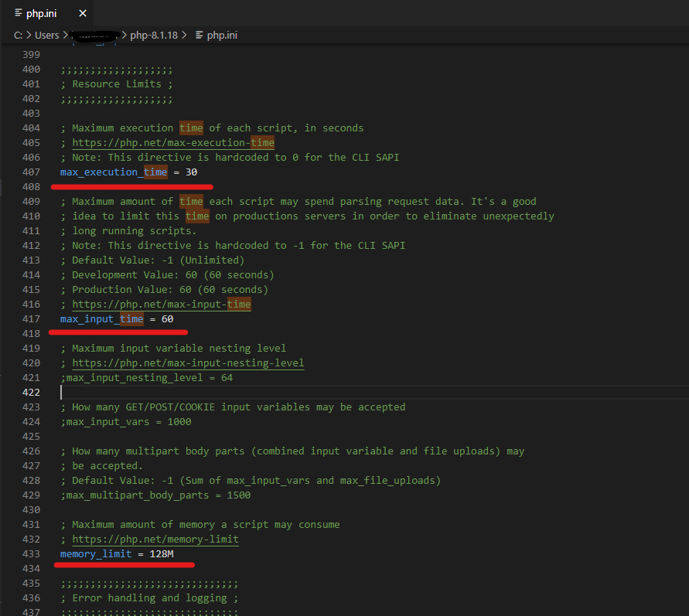Select the php.ini tab
Viewport: 689px width, 616px height.
(x=46, y=13)
